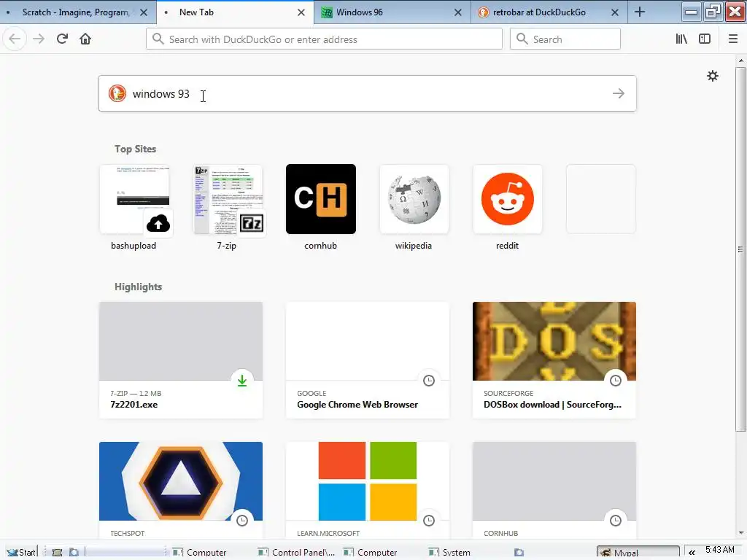Click magnifier icon in toolbar Search box
This screenshot has height=560, width=747.
pos(522,39)
